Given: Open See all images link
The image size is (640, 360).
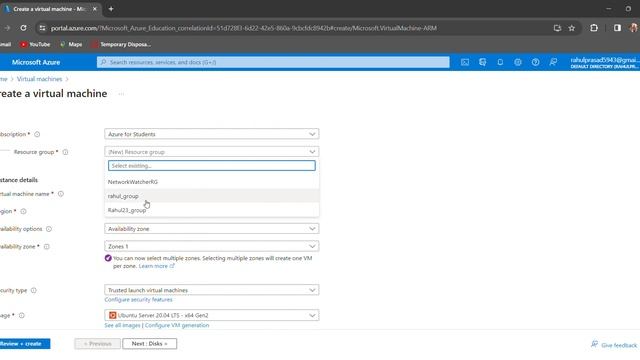Looking at the screenshot, I should tap(122, 325).
